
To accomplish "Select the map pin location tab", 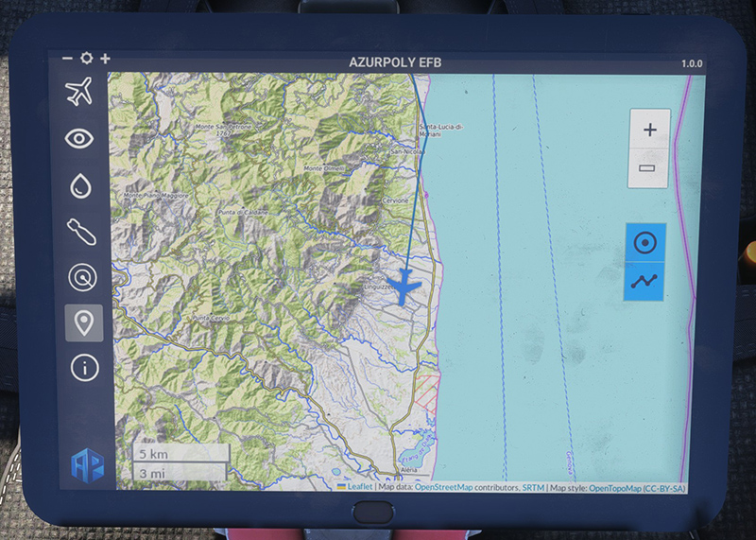I will click(x=84, y=322).
